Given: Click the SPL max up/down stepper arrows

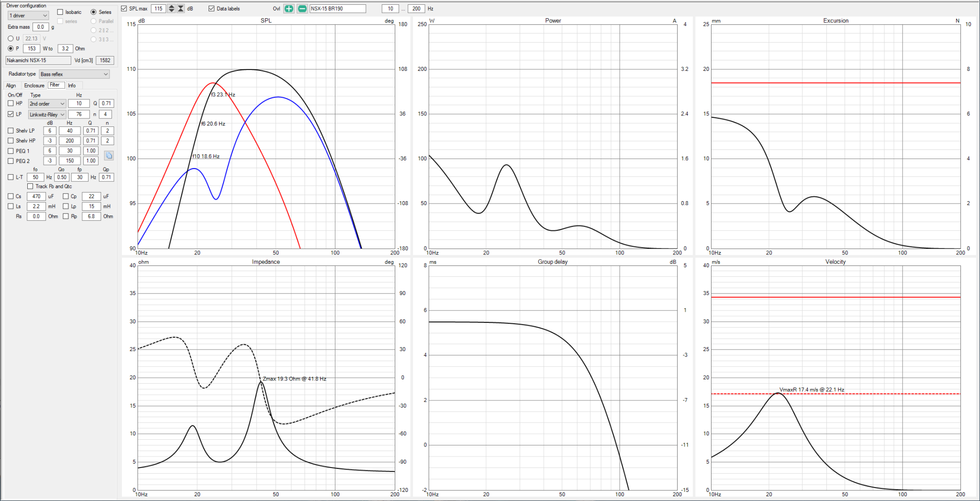Looking at the screenshot, I should point(171,9).
